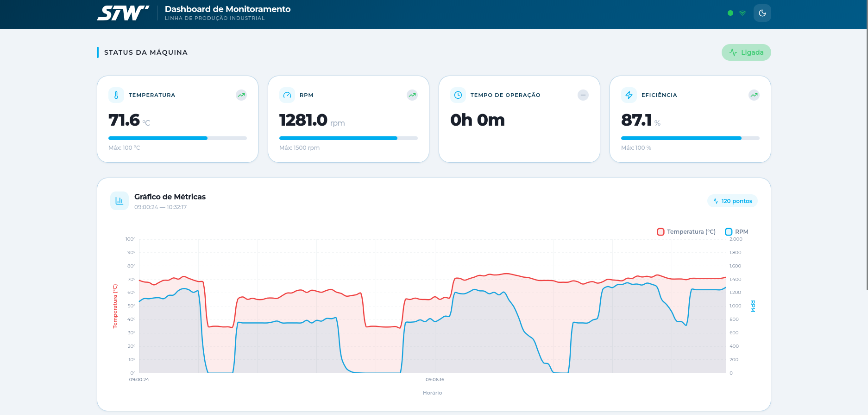Click the green connection status dot
868x415 pixels.
pyautogui.click(x=730, y=13)
